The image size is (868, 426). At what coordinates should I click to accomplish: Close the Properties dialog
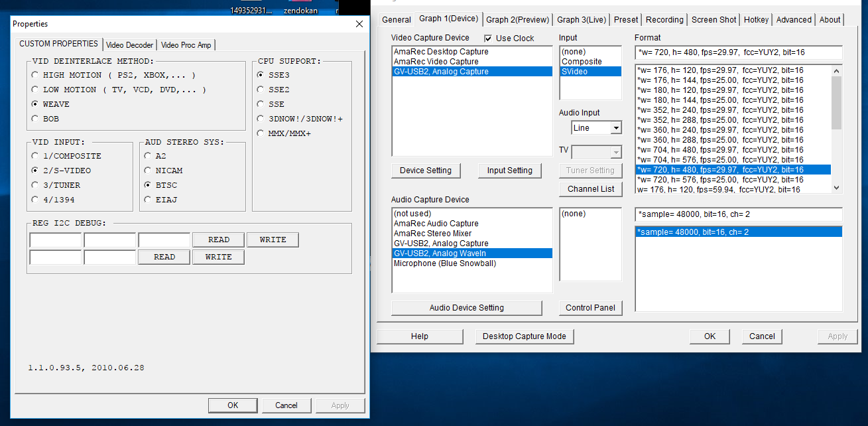(x=359, y=24)
